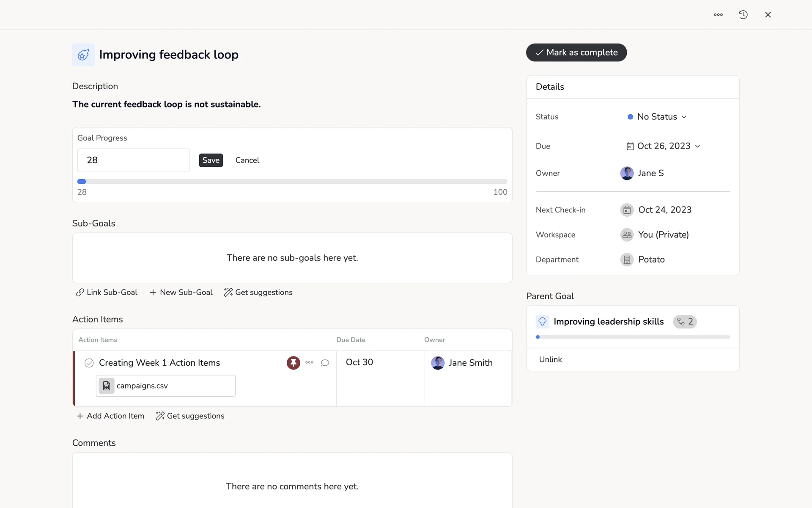Image resolution: width=812 pixels, height=508 pixels.
Task: Click the linked goals count badge
Action: click(685, 322)
